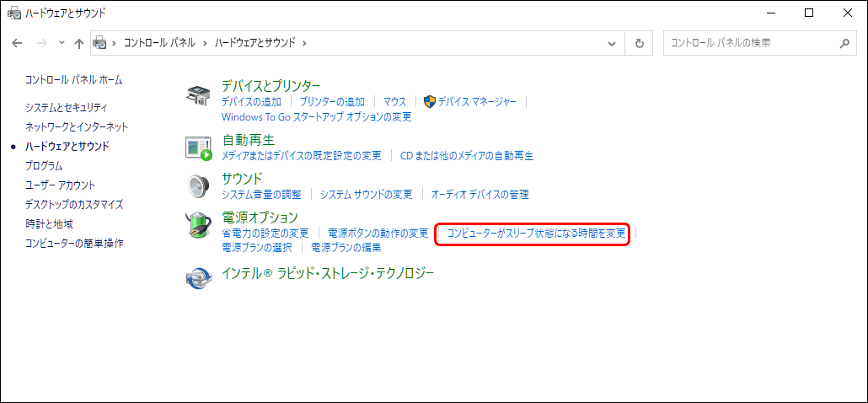Select ネットワークとインターネット in sidebar
868x403 pixels.
(77, 126)
